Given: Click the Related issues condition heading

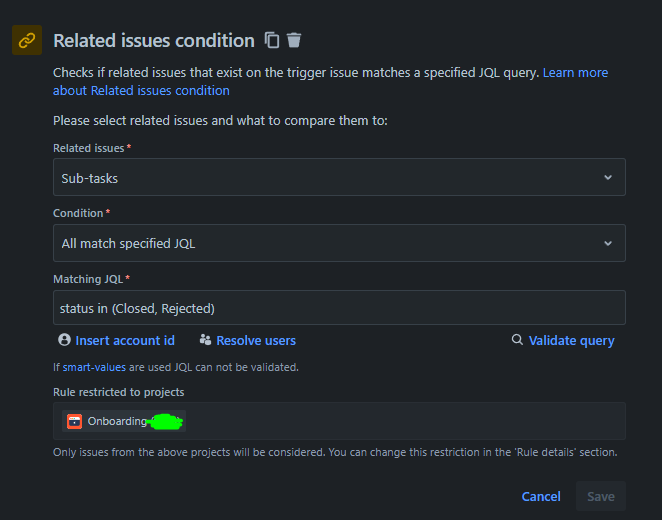Looking at the screenshot, I should [x=154, y=40].
